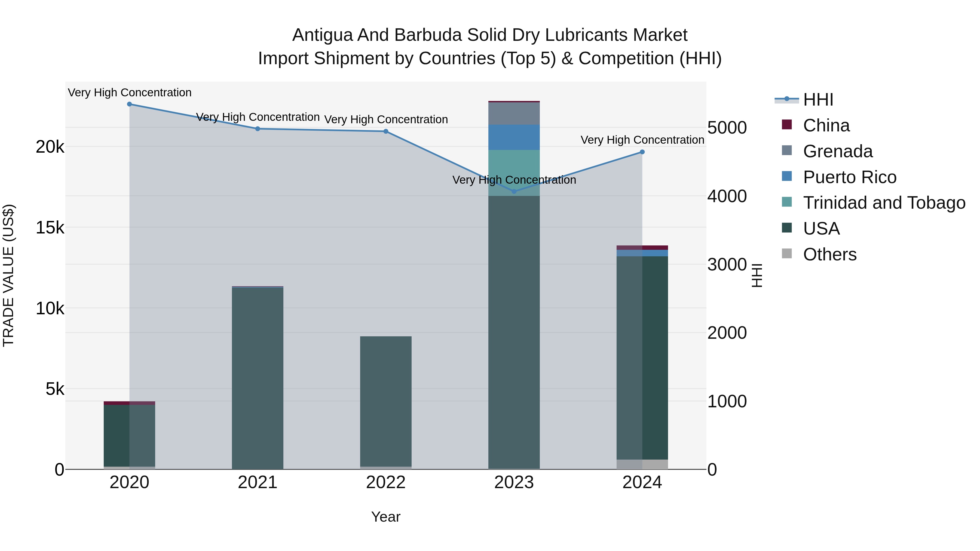This screenshot has height=551, width=980.
Task: Click the 4000 HHI axis tick label
Action: tap(727, 196)
